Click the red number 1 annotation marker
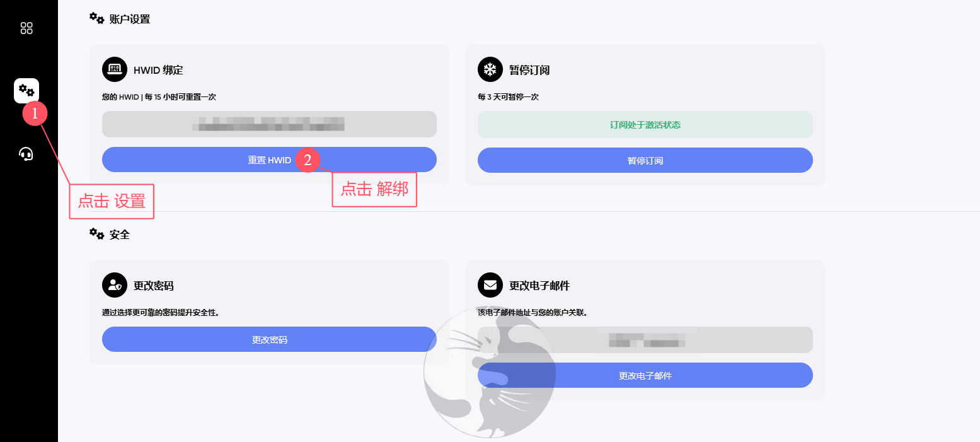This screenshot has height=442, width=980. tap(35, 113)
